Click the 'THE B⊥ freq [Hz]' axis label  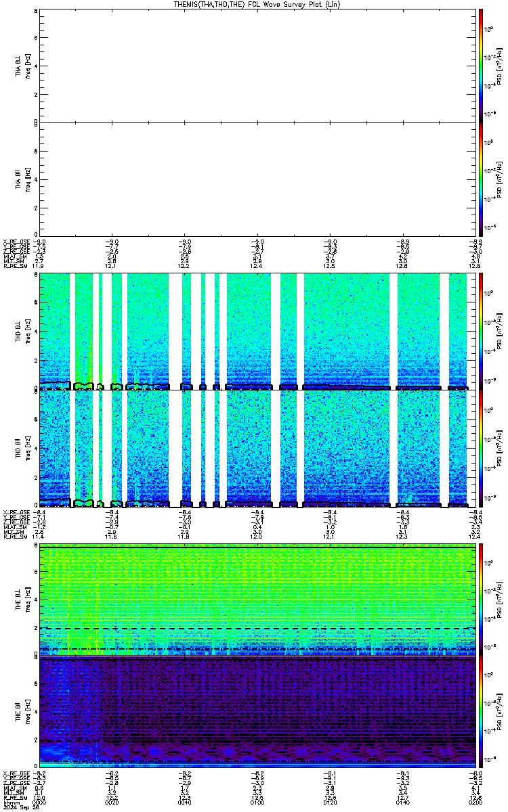(x=23, y=601)
